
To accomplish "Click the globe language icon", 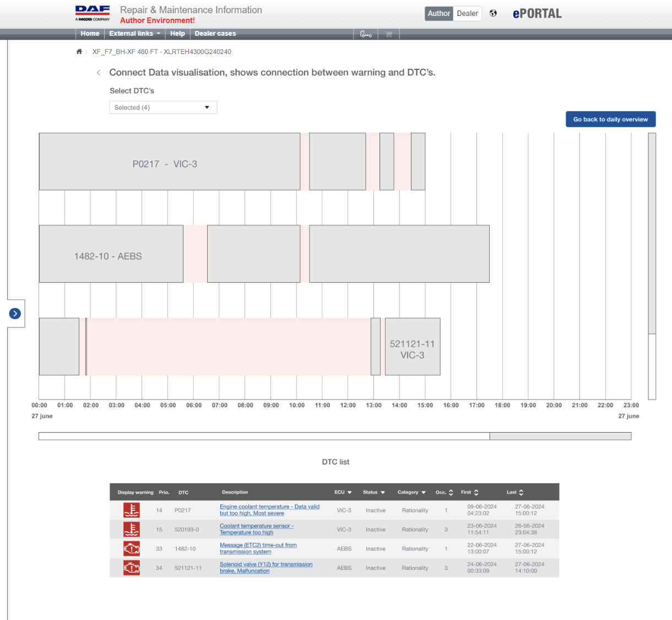I will [x=493, y=14].
